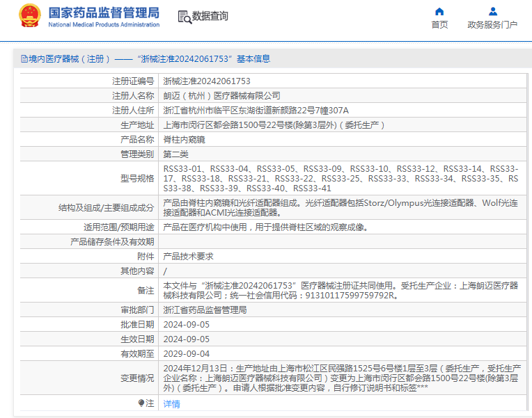Click the 有效期至 row label
This screenshot has width=532, height=418.
[137, 354]
